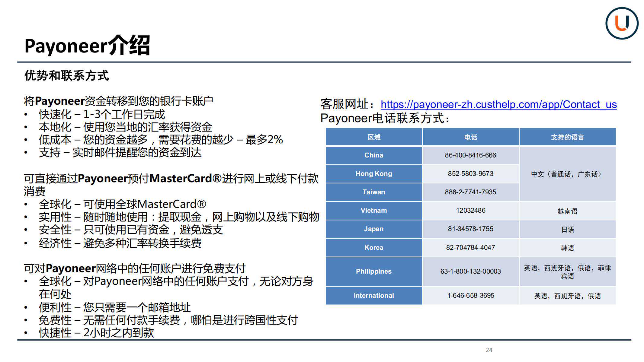Select the Korea row label
Image resolution: width=644 pixels, height=362 pixels.
click(374, 248)
